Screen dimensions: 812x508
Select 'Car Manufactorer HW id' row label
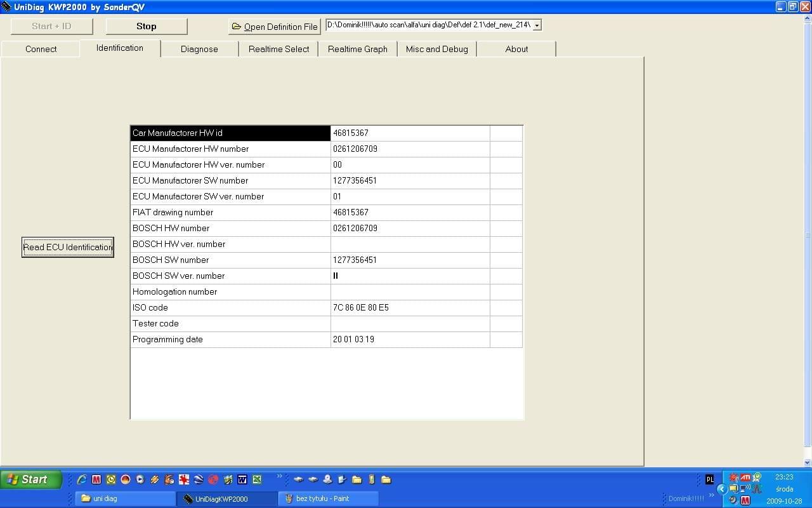[230, 133]
